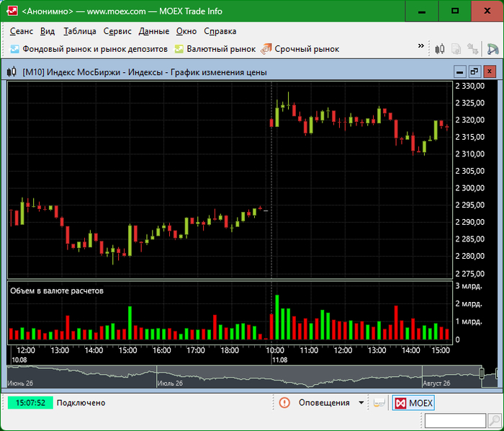This screenshot has height=431, width=504.
Task: Minimize the Индекс МосБиржи chart window
Action: click(x=459, y=72)
